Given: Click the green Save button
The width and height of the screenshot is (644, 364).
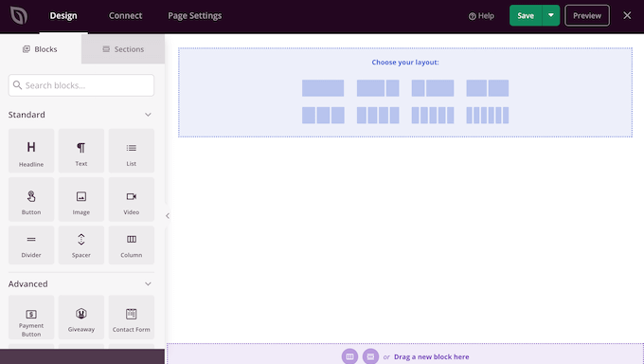Looking at the screenshot, I should click(x=526, y=15).
